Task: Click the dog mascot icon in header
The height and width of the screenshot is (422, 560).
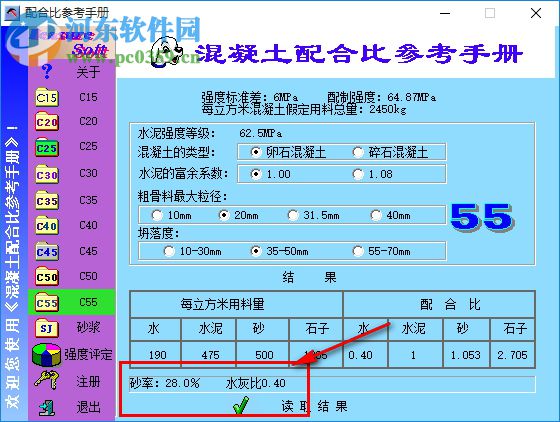Action: 166,52
